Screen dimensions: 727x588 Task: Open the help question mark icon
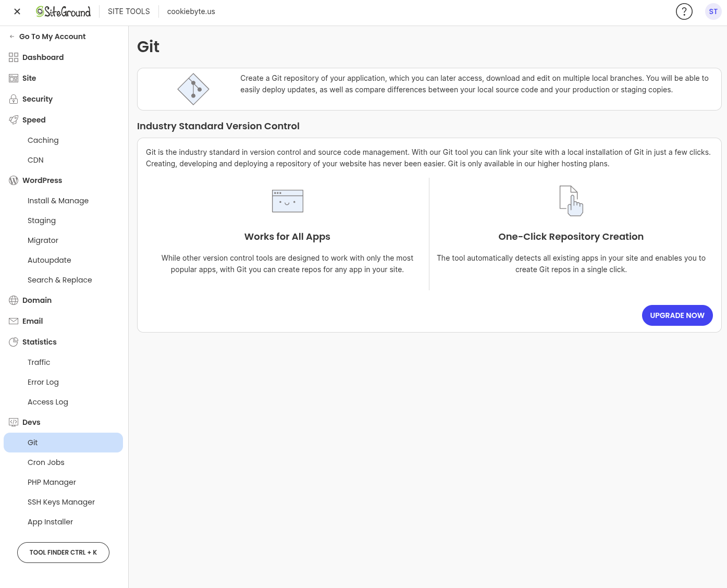[684, 11]
